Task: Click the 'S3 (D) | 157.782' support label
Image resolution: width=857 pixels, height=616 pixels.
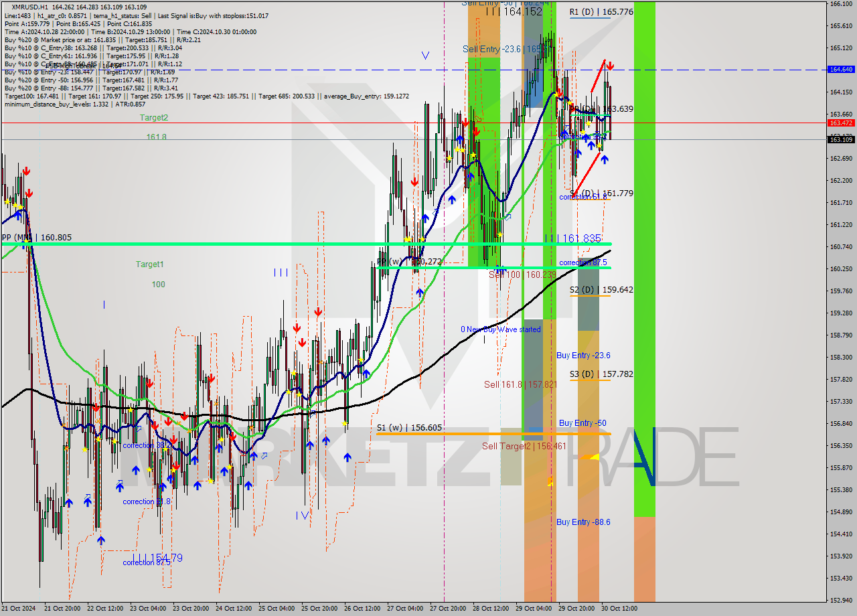Action: 601,374
